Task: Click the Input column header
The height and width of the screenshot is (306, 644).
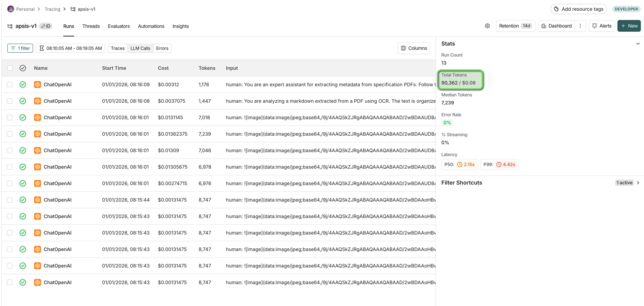Action: 232,68
